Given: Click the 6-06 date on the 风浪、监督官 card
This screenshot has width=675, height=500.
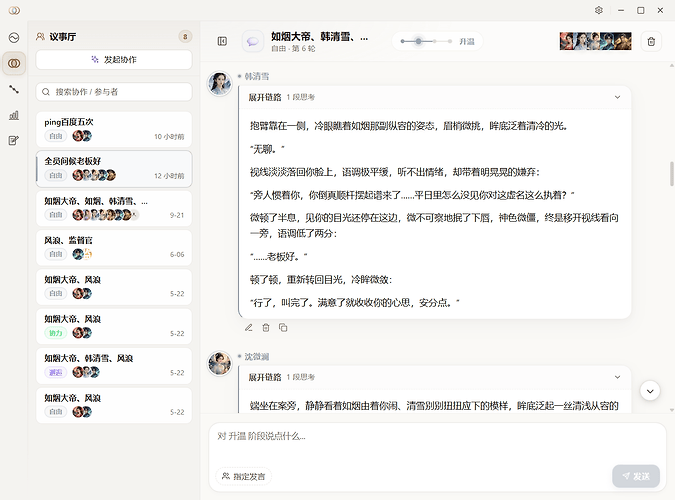Looking at the screenshot, I should [177, 255].
